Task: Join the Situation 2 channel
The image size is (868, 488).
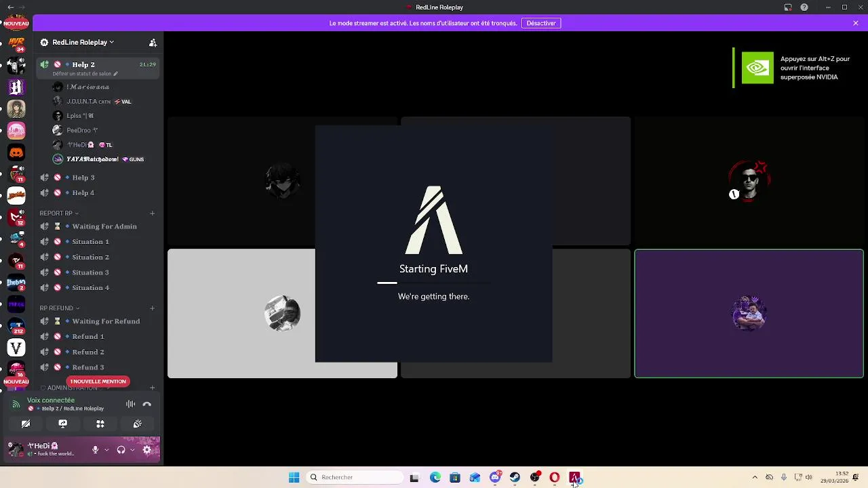Action: point(98,257)
